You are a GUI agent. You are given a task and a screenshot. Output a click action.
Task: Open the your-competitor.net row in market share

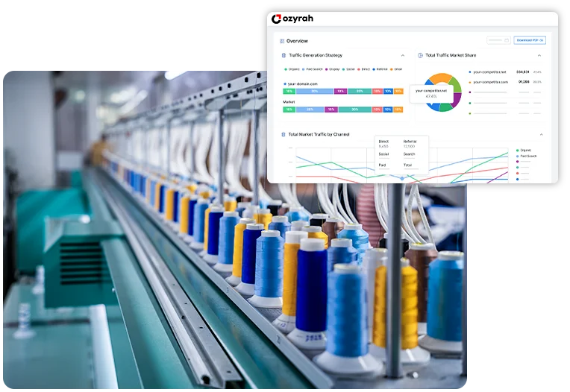coord(489,72)
